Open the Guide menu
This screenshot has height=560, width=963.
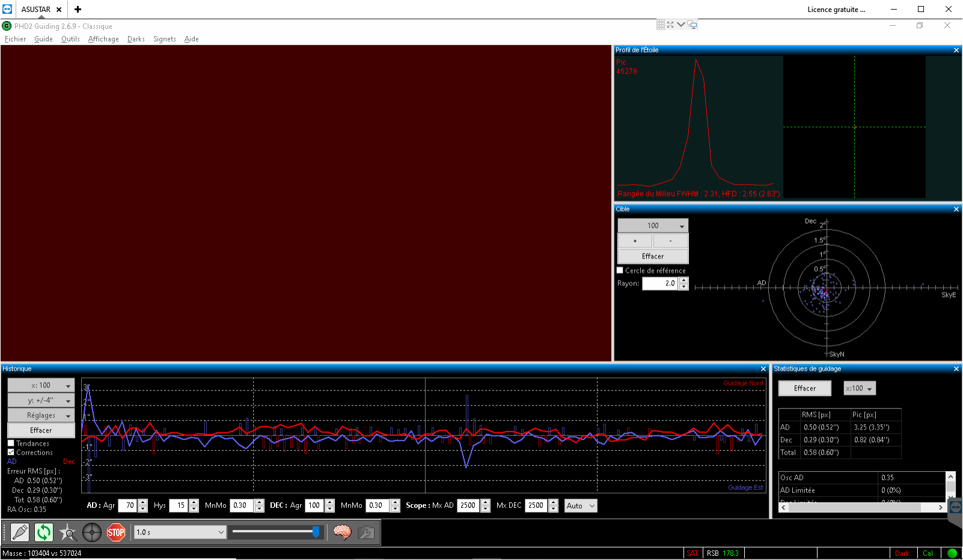point(43,39)
